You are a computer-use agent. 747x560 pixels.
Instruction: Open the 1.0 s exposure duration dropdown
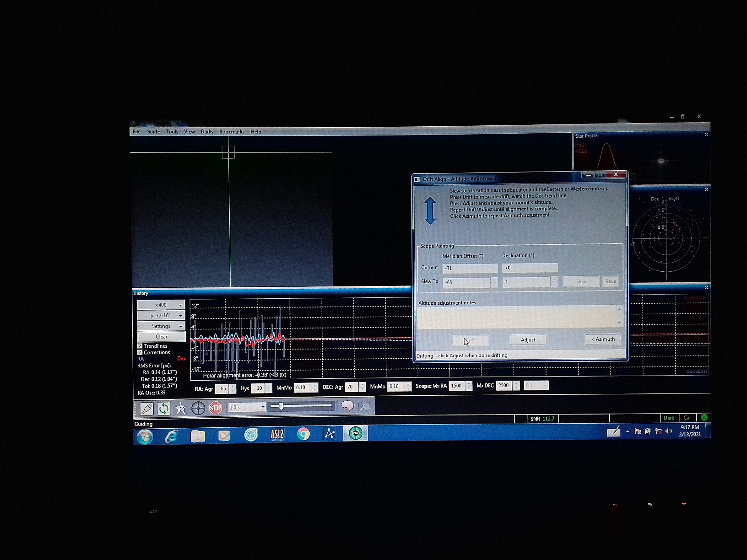click(x=247, y=407)
